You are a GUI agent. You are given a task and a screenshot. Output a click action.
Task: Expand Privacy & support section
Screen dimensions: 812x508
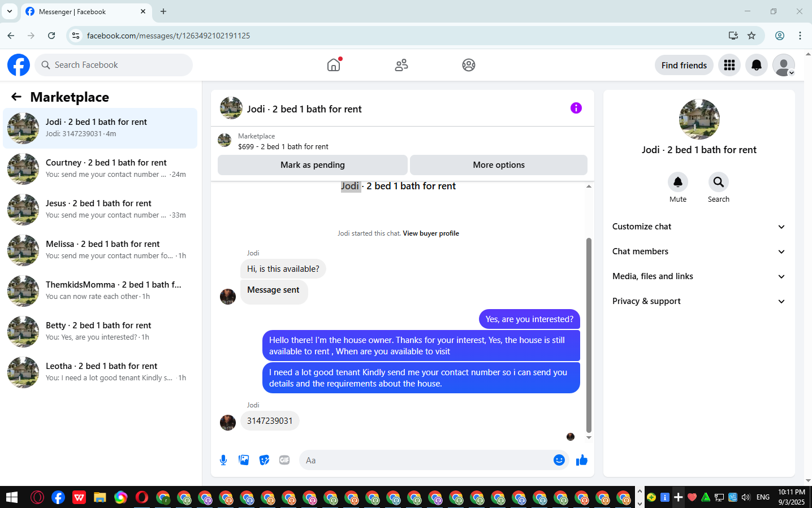click(x=699, y=301)
